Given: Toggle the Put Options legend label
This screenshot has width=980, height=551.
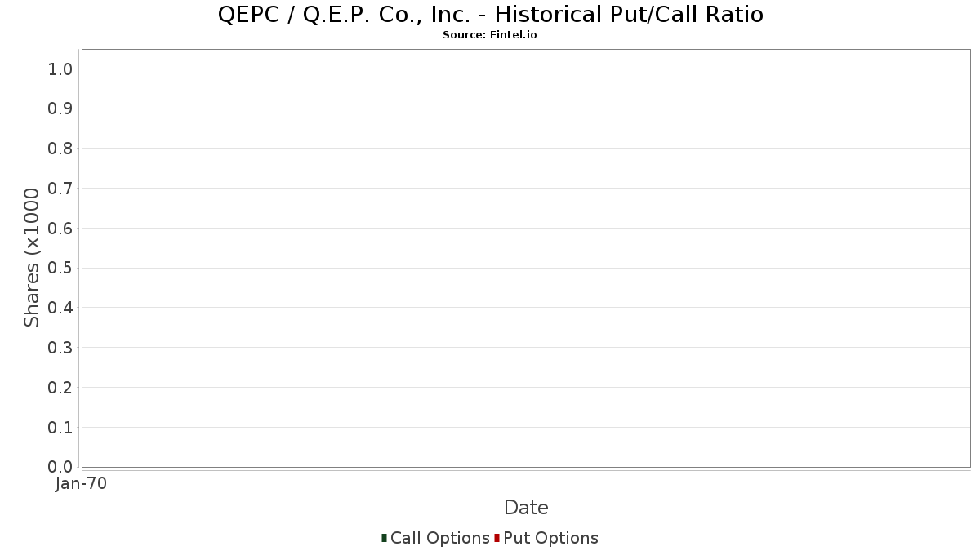Looking at the screenshot, I should (551, 538).
